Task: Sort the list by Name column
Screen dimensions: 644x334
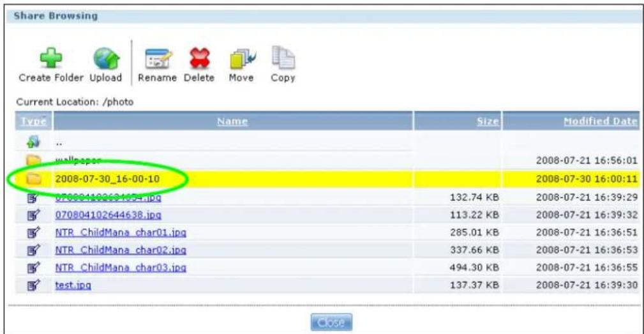Action: [232, 121]
